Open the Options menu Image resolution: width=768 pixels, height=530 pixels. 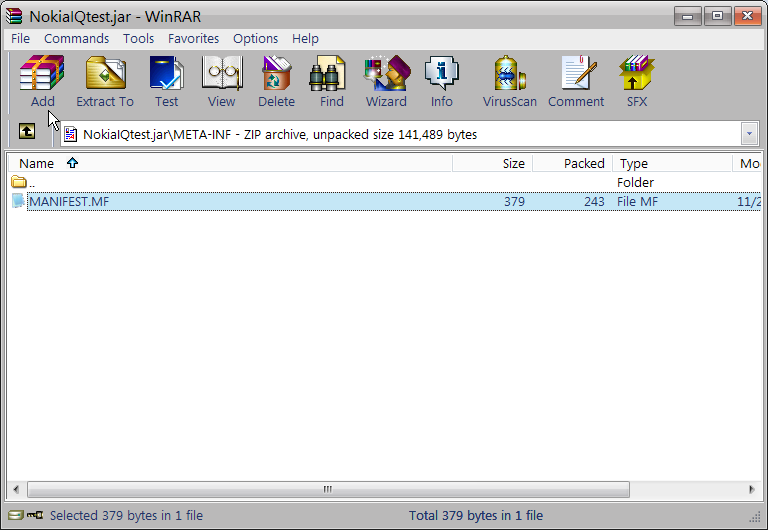(255, 38)
